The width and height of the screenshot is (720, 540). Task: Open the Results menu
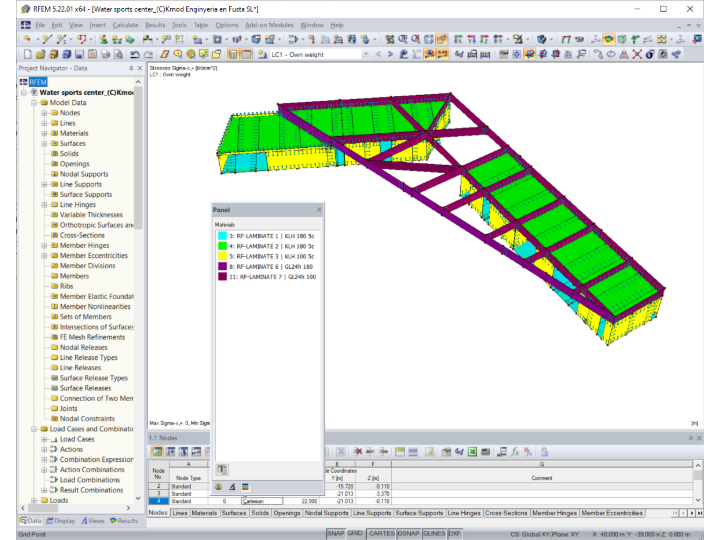click(x=155, y=25)
